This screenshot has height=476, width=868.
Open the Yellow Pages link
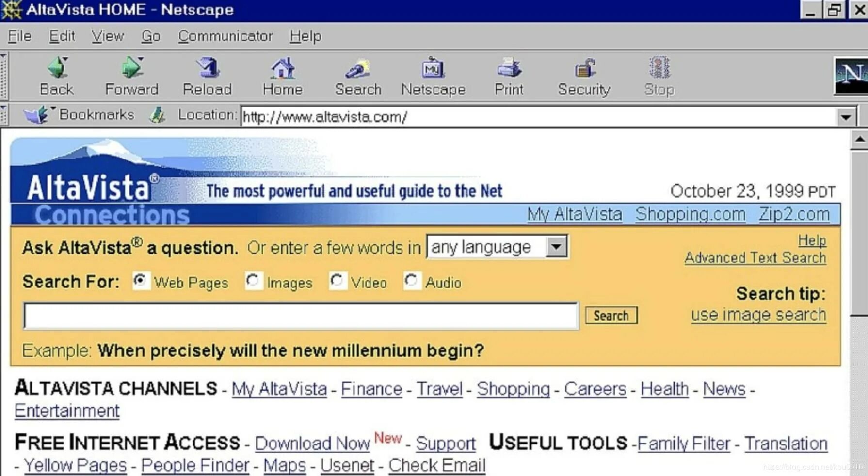(x=75, y=465)
